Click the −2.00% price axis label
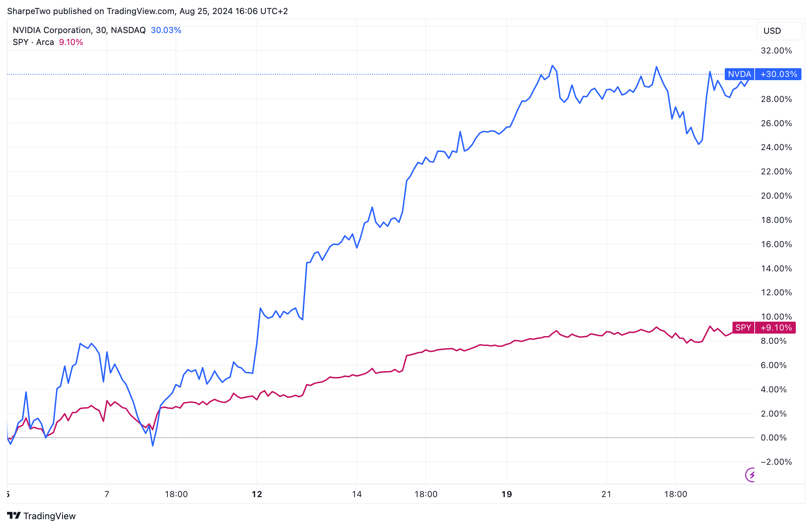This screenshot has width=812, height=528. [776, 462]
